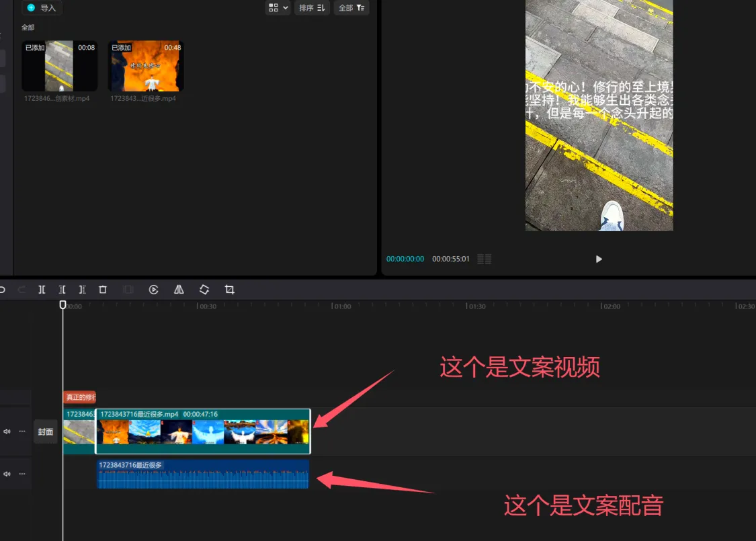Click the 导入 import button
The width and height of the screenshot is (756, 541).
(x=42, y=7)
